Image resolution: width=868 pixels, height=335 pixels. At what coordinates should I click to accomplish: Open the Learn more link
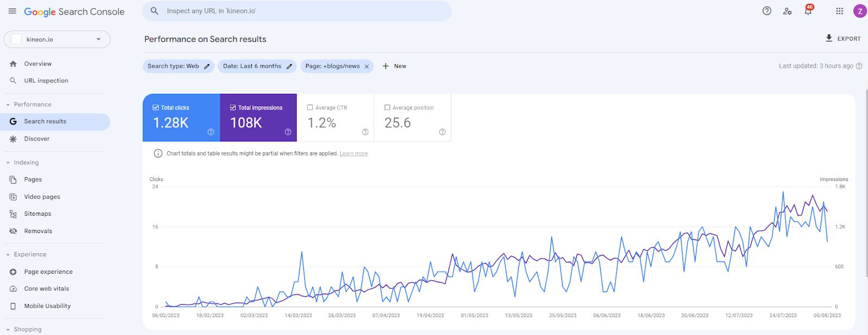354,154
